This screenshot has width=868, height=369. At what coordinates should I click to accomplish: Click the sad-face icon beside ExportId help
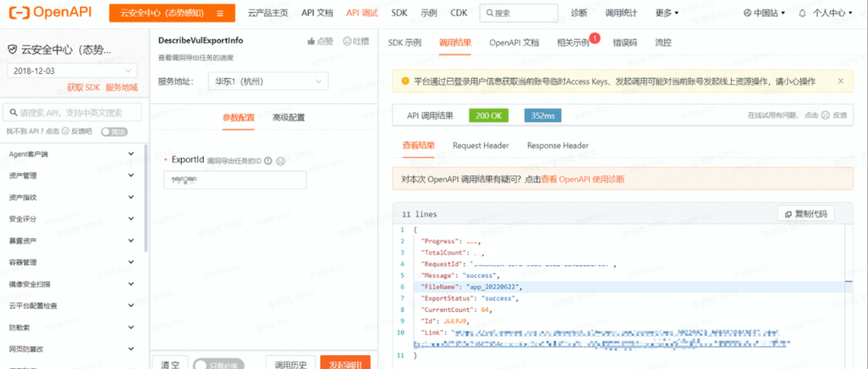point(280,161)
